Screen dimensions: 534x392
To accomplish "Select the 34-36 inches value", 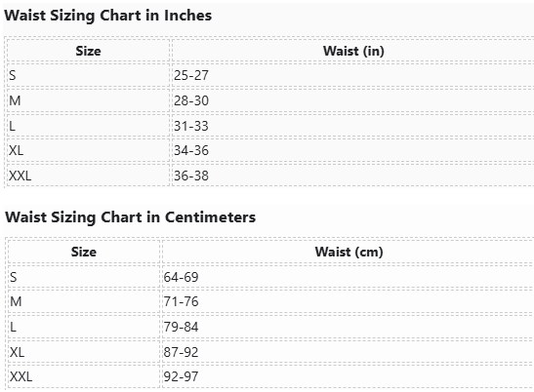I will pos(191,150).
